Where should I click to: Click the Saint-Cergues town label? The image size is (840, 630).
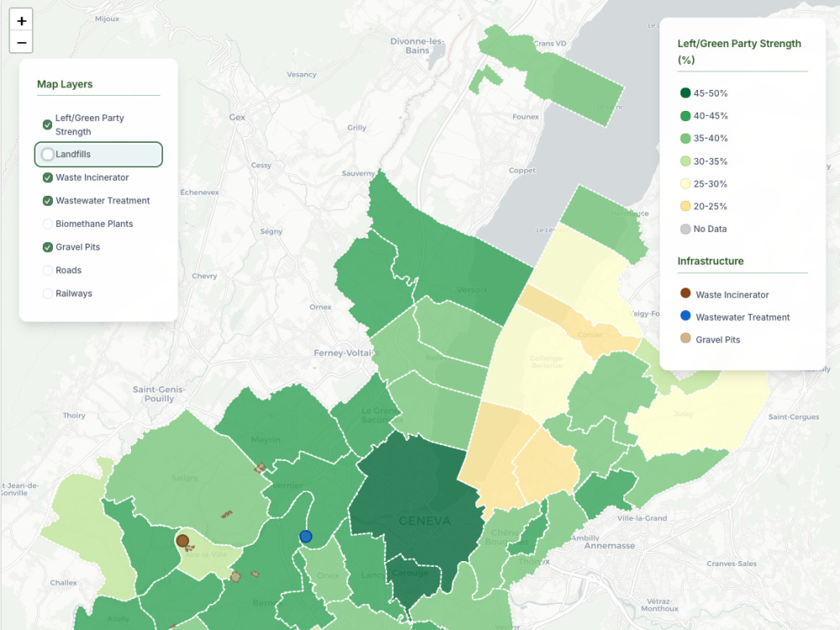pos(794,417)
